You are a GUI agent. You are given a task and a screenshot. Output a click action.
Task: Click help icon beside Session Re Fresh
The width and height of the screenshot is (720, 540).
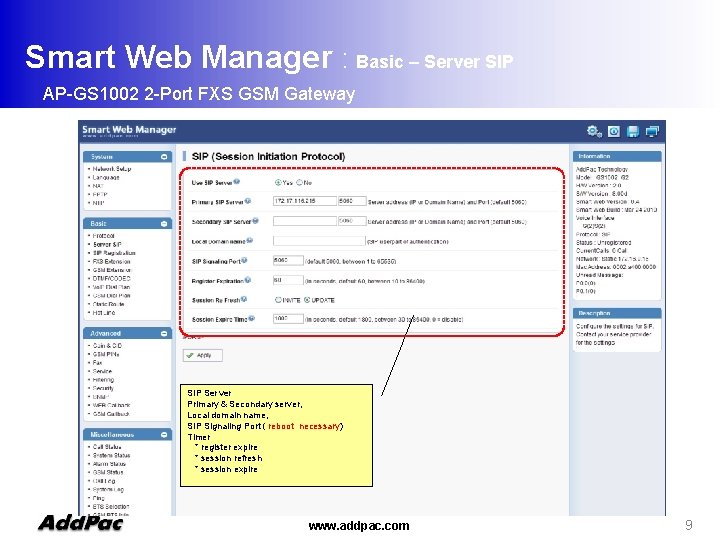pyautogui.click(x=244, y=299)
